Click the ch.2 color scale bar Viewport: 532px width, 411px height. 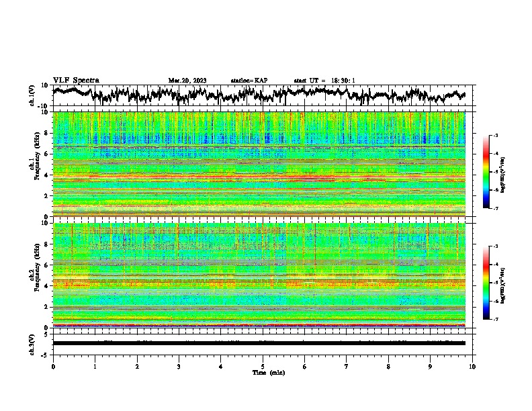pos(486,283)
